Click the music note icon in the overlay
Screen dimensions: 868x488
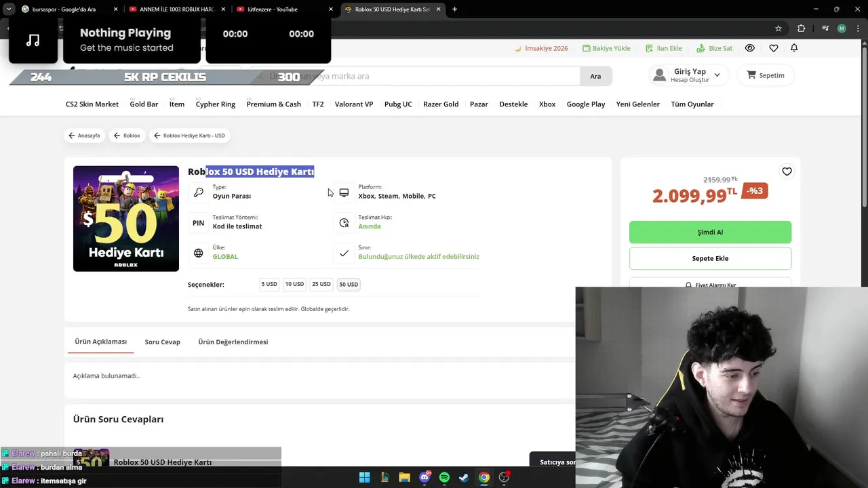tap(33, 41)
